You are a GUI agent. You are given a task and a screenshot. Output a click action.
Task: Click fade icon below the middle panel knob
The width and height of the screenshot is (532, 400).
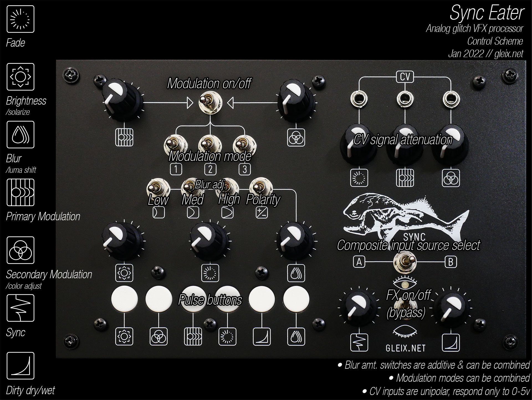pos(210,273)
